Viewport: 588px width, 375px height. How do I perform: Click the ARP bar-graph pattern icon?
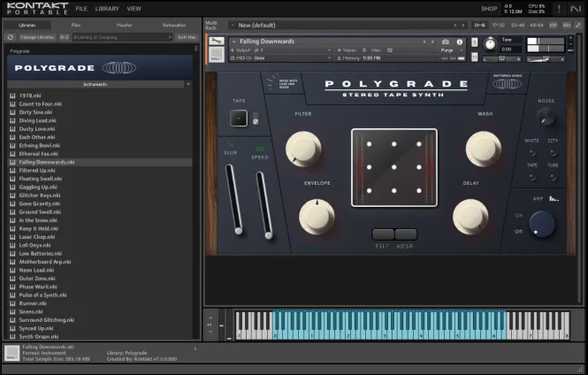click(554, 199)
